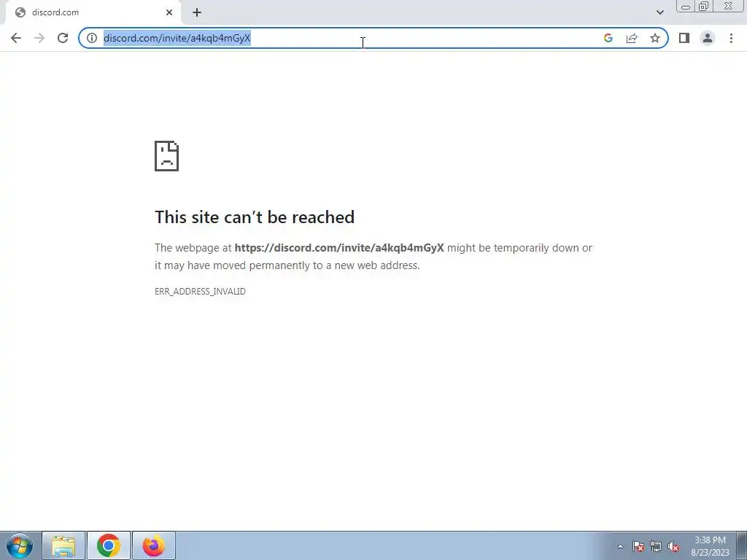The width and height of the screenshot is (747, 560).
Task: Open Windows Explorer from taskbar
Action: point(63,545)
